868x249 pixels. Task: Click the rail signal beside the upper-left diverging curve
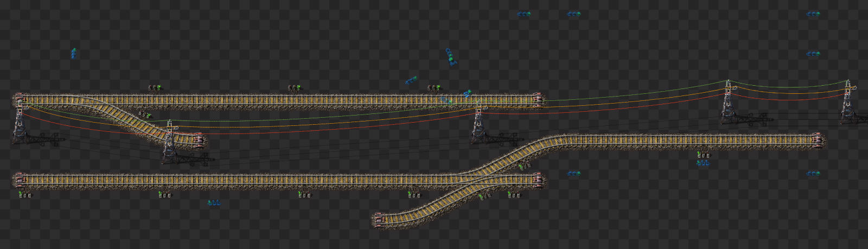tap(144, 114)
